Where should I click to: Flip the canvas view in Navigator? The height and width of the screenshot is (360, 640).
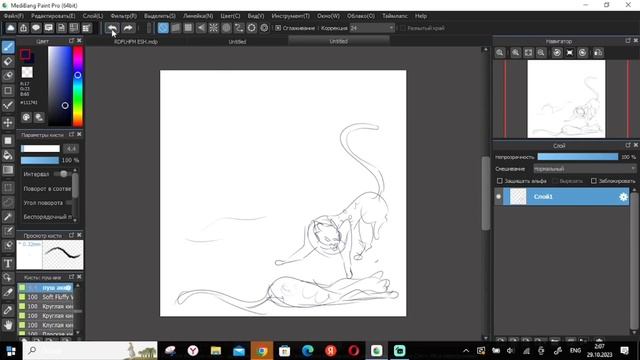pos(598,52)
